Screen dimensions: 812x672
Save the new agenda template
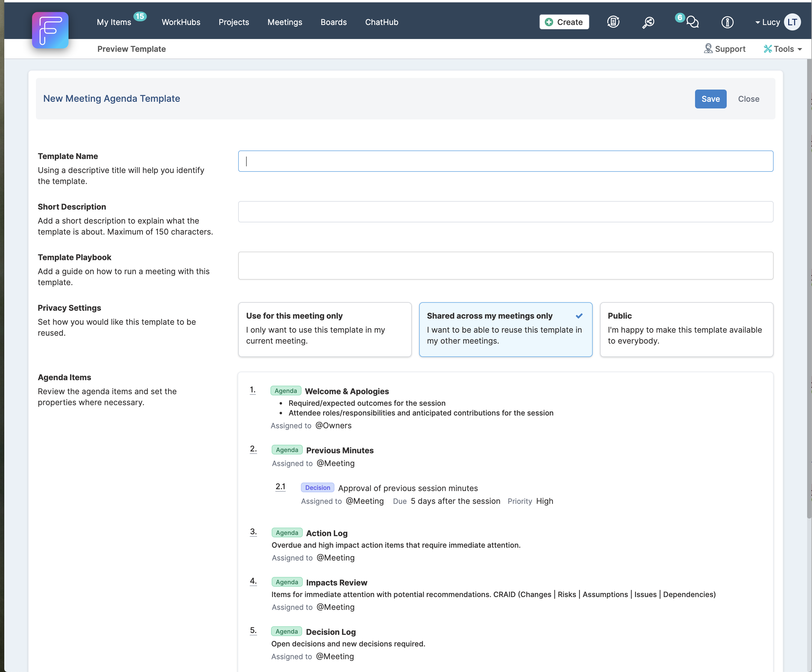coord(711,99)
